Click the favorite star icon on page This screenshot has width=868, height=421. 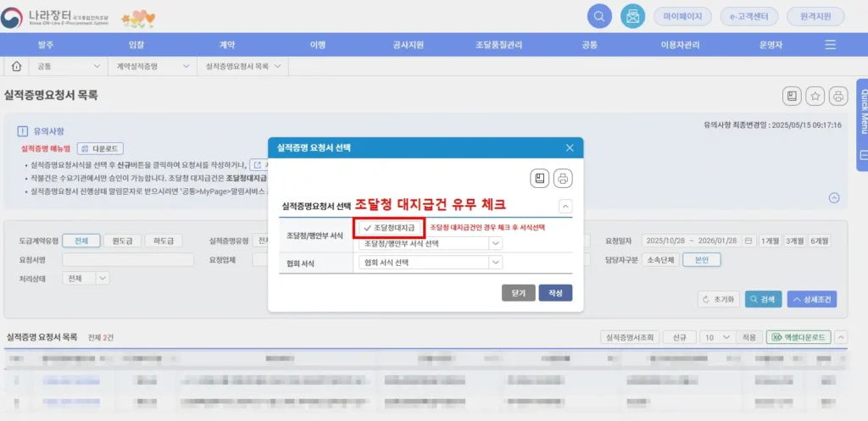815,96
